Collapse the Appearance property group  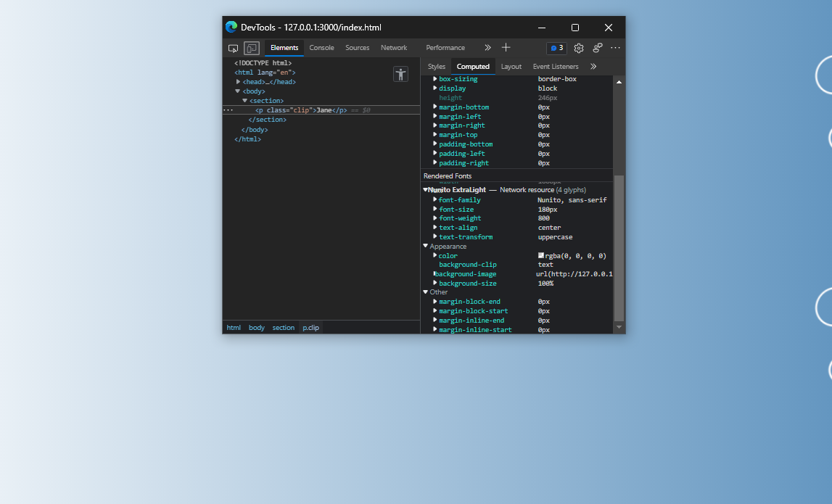(x=425, y=246)
